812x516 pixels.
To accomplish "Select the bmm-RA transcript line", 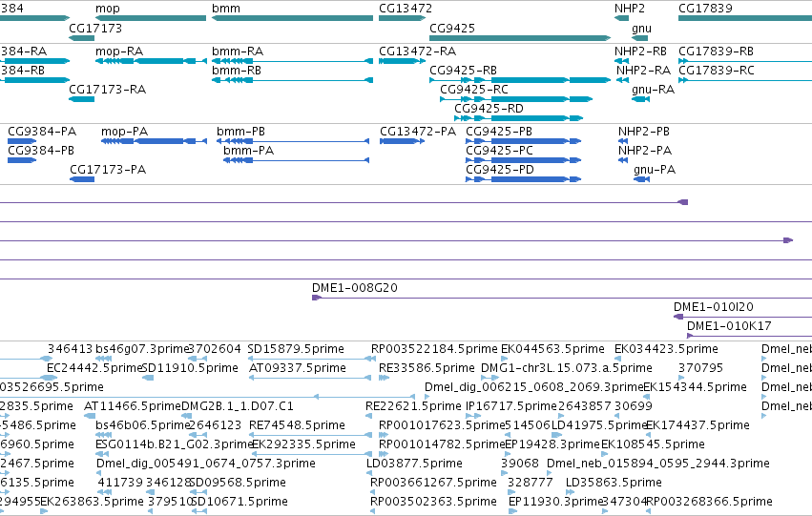I will click(x=292, y=61).
